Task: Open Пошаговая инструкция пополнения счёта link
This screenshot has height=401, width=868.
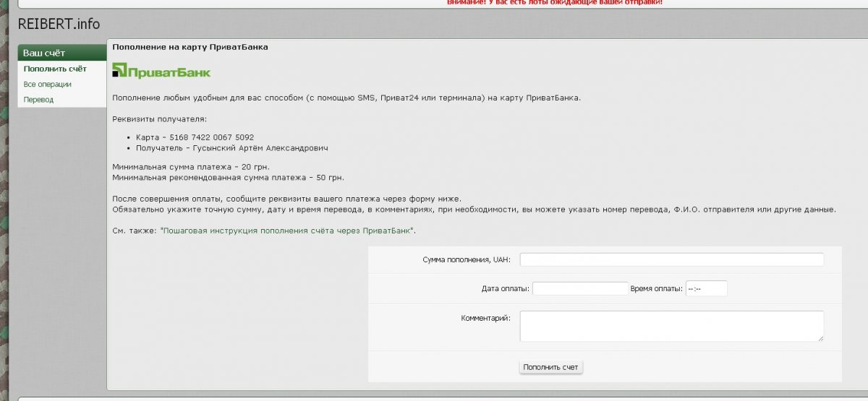Action: (287, 230)
